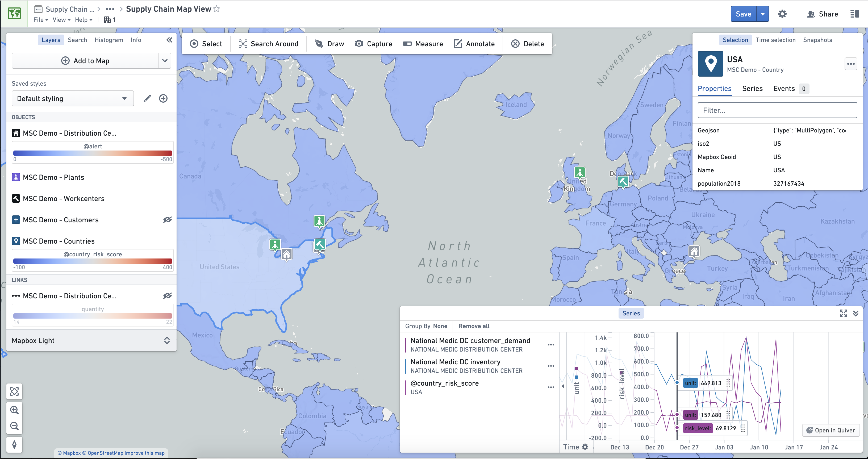Click the Add to Map button
868x459 pixels.
(85, 61)
